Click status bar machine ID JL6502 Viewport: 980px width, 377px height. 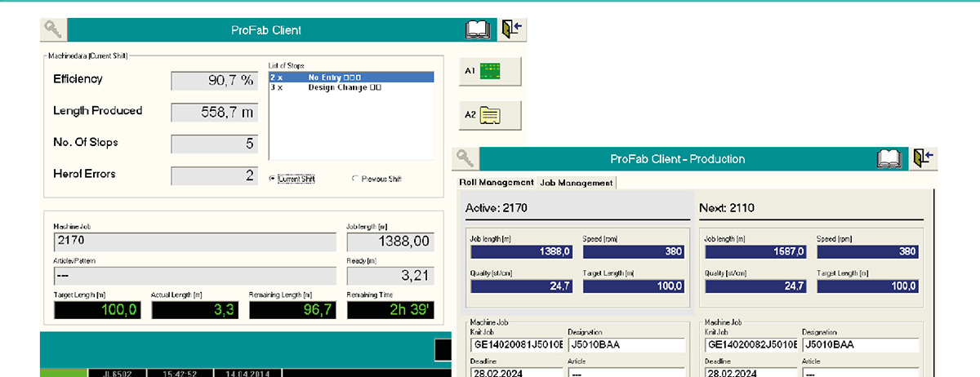pyautogui.click(x=118, y=372)
